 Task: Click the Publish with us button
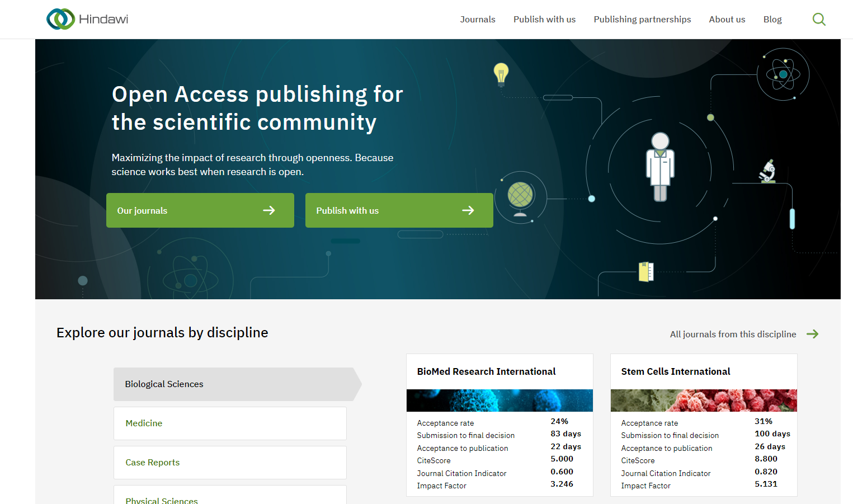click(399, 210)
